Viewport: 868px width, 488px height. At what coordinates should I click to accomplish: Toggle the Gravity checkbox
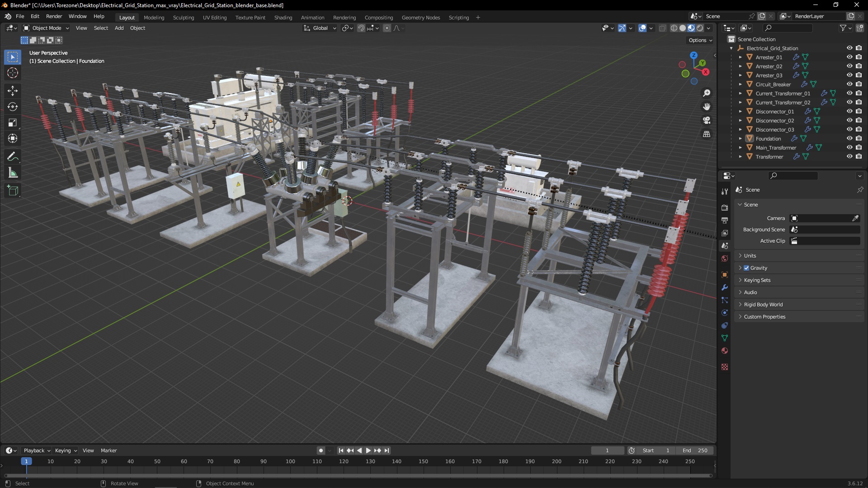(x=746, y=268)
